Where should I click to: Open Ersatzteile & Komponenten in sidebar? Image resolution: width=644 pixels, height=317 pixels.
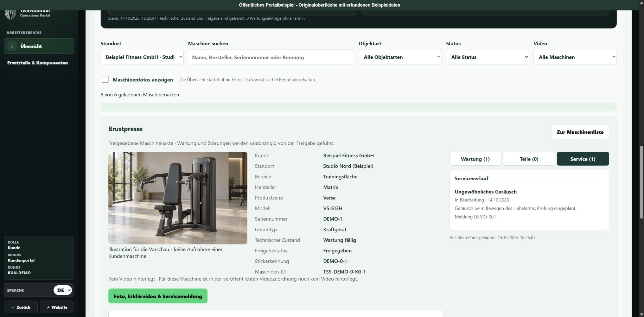coord(37,63)
